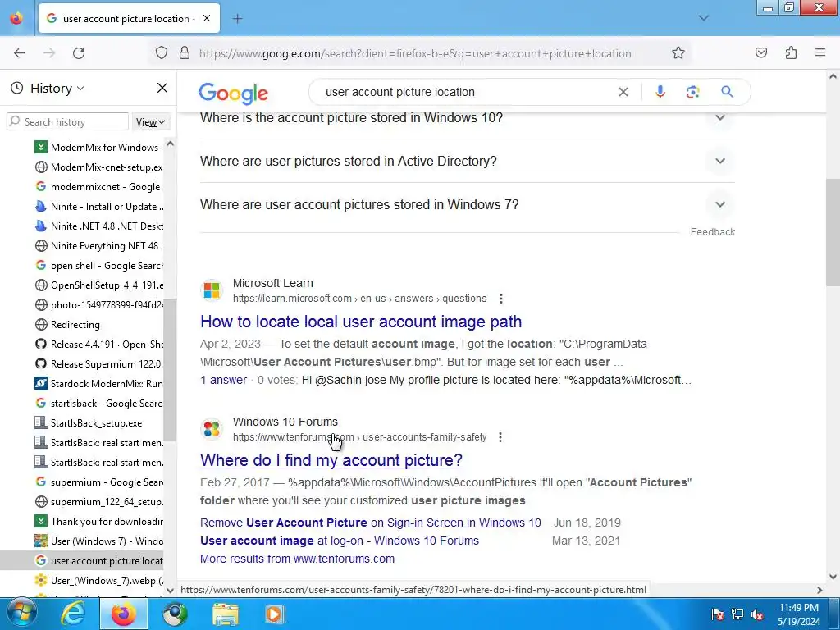
Task: Select OpenShellSetup_4_4_191 history entry
Action: 98,285
